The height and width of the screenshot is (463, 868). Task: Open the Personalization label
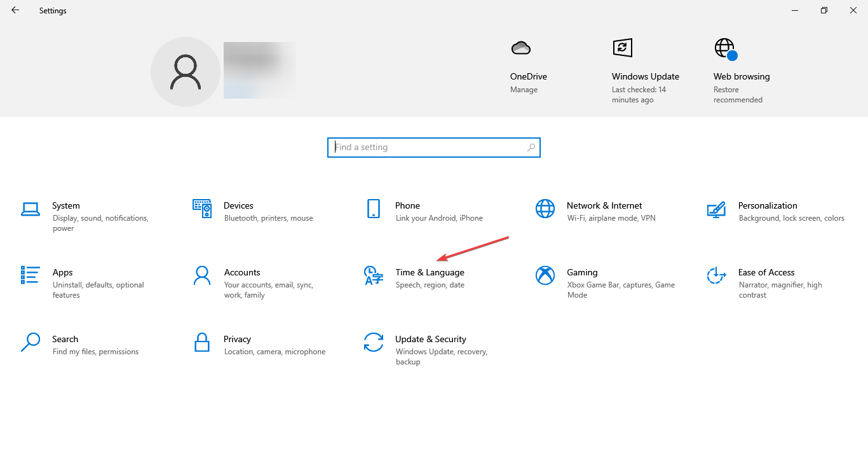768,205
